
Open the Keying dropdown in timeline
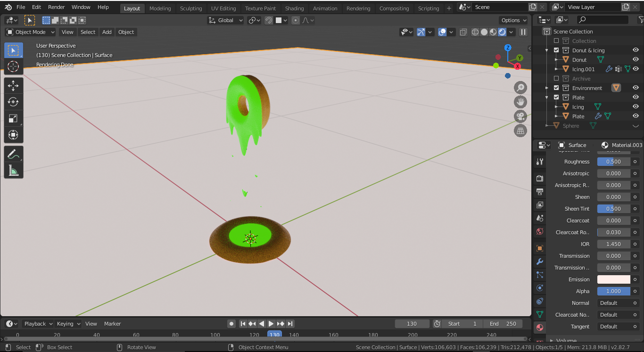[68, 324]
